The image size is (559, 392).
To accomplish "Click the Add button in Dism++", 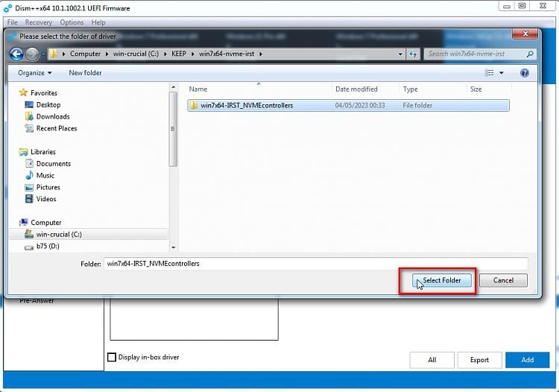I will coord(527,360).
